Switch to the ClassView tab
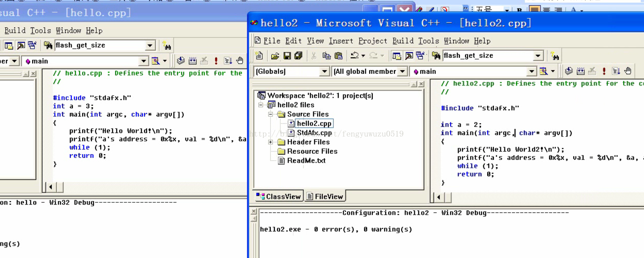Screen dimensions: 644x258 [279, 197]
